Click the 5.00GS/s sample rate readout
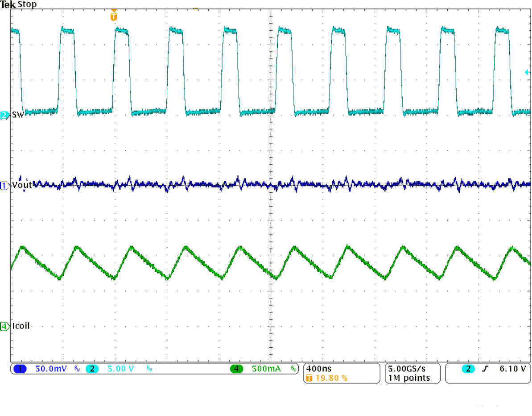Screen dimensions: 532x416 tap(406, 368)
